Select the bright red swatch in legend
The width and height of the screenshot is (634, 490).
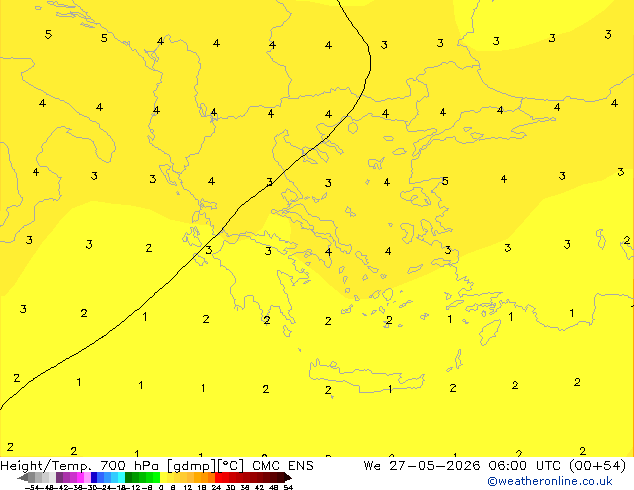pos(218,478)
